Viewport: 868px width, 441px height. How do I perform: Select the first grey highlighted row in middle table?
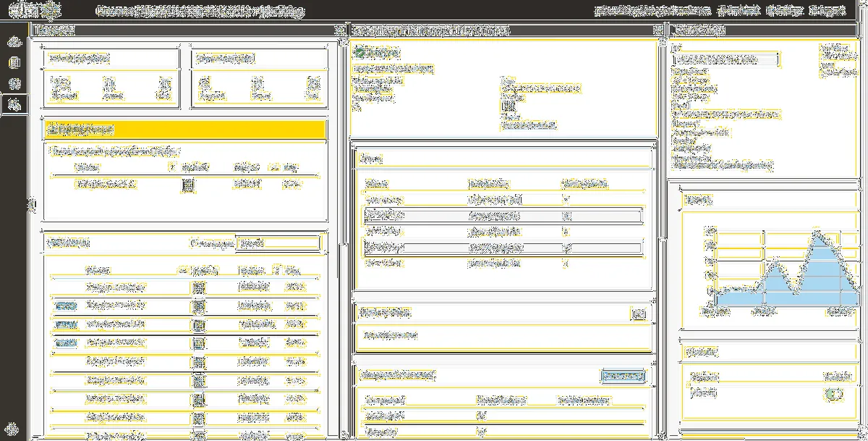coord(503,216)
